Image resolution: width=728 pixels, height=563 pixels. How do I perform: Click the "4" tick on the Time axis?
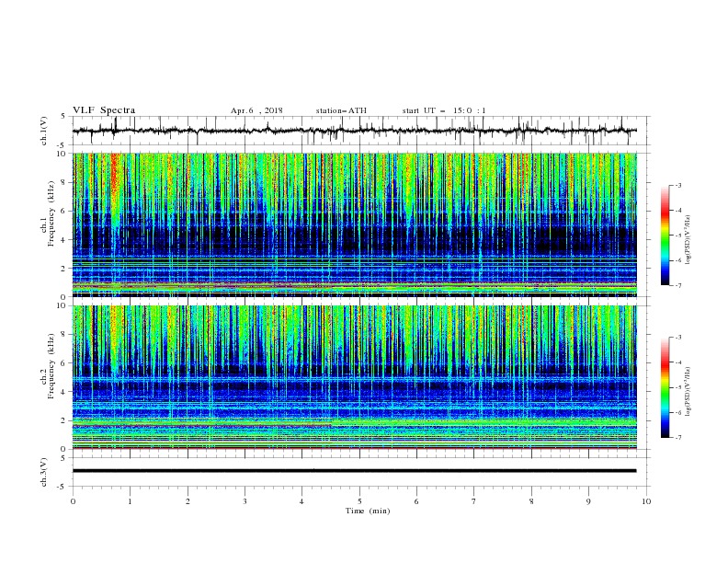(x=302, y=501)
